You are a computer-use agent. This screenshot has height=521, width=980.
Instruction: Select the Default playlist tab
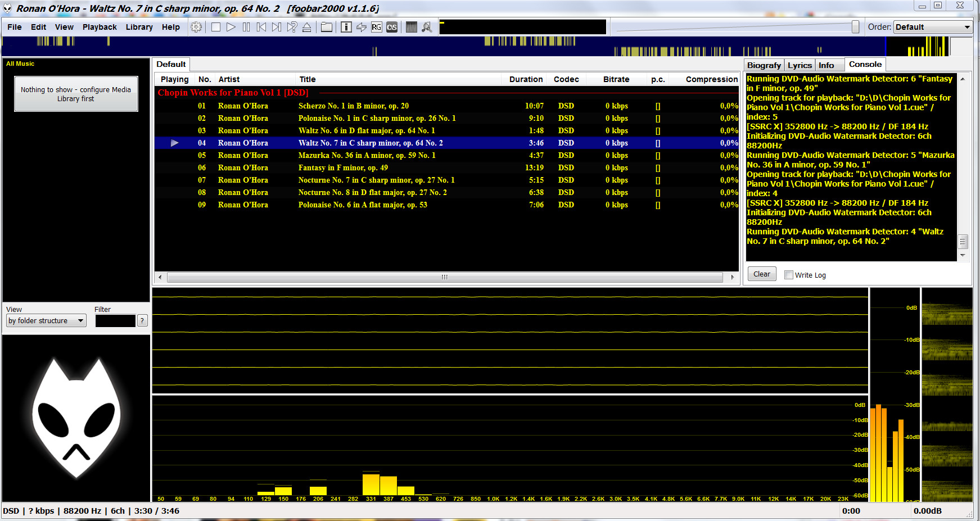(x=171, y=65)
